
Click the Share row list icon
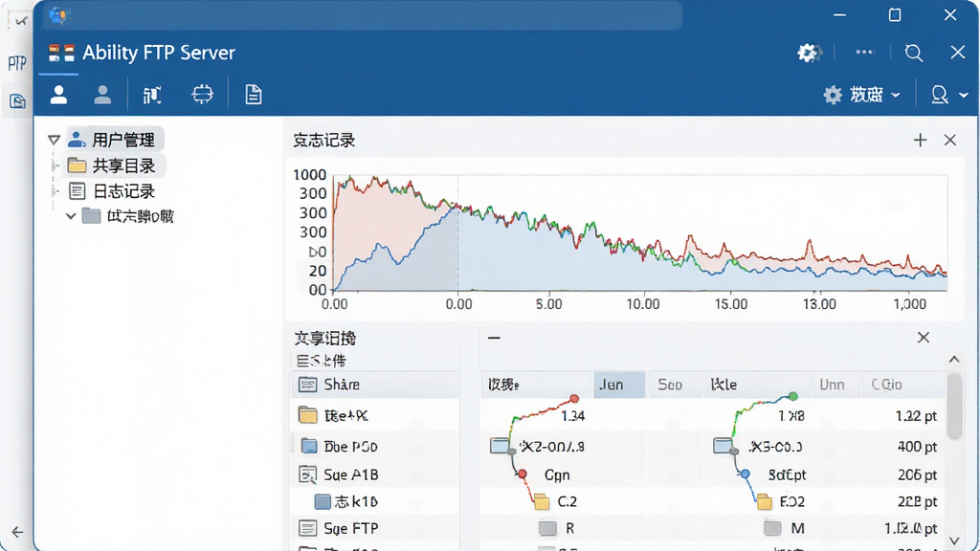click(x=307, y=385)
